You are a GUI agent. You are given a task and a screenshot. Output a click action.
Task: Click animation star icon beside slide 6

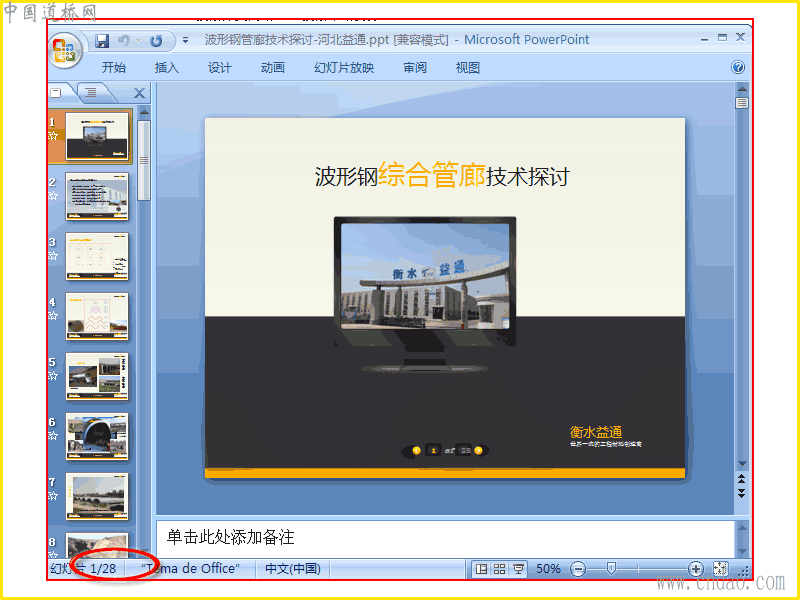[53, 435]
